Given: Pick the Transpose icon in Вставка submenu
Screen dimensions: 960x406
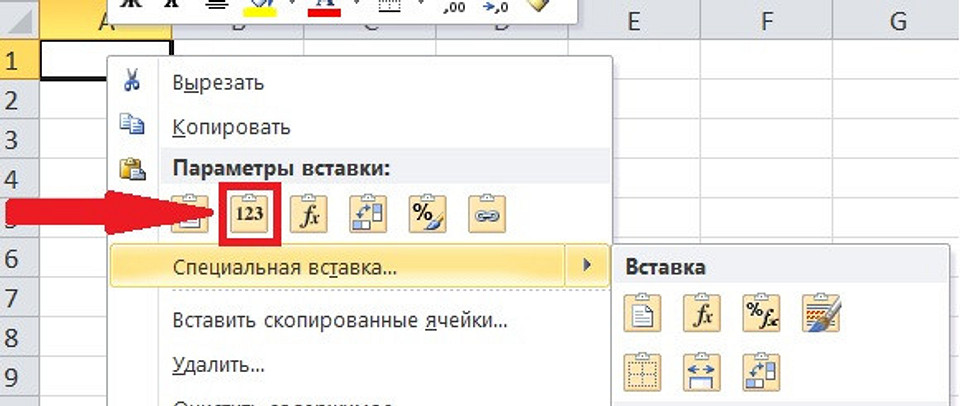Looking at the screenshot, I should click(x=761, y=372).
